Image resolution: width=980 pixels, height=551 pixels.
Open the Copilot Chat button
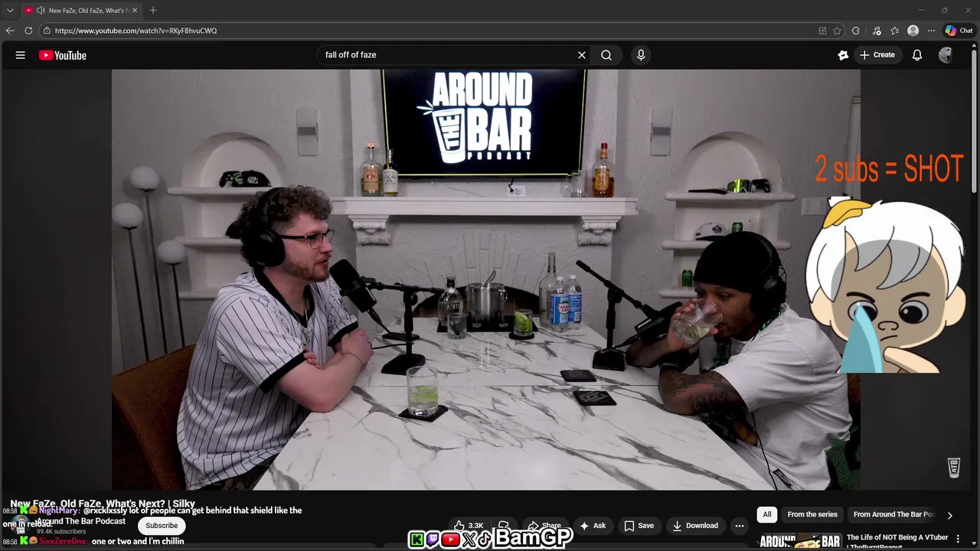tap(959, 31)
